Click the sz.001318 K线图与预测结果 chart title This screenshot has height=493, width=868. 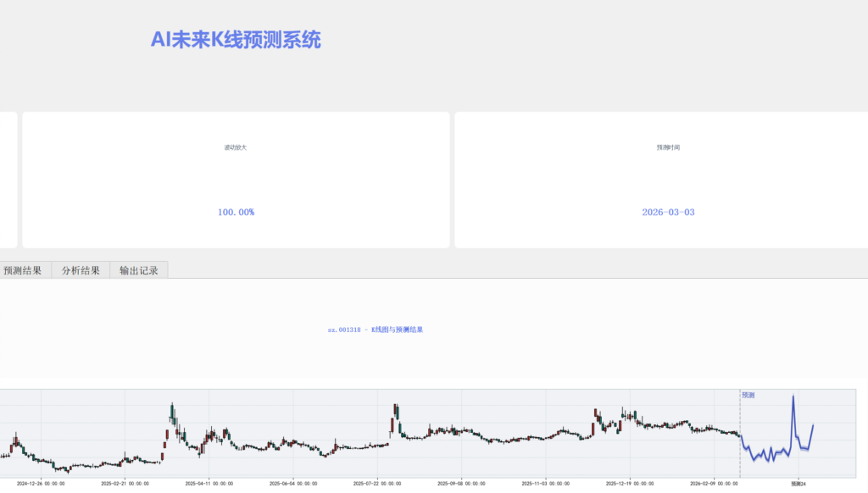click(x=376, y=330)
